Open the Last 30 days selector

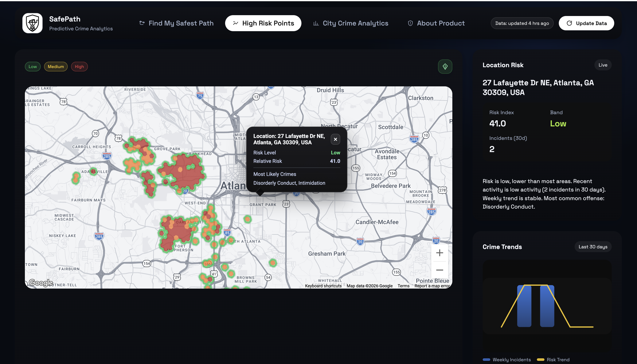tap(593, 247)
